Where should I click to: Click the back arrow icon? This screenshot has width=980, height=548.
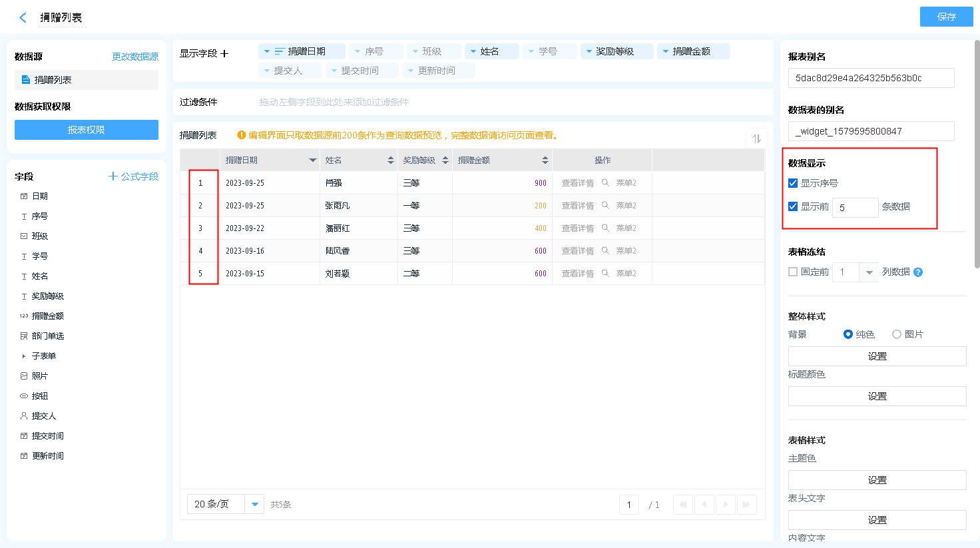(x=23, y=18)
